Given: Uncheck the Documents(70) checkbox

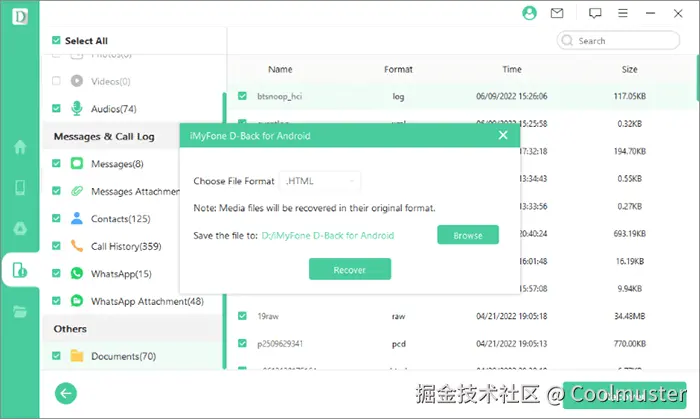Looking at the screenshot, I should click(x=56, y=356).
